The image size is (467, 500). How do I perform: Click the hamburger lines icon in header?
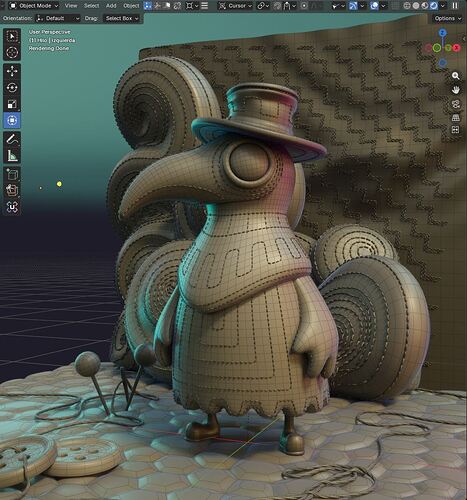click(204, 6)
